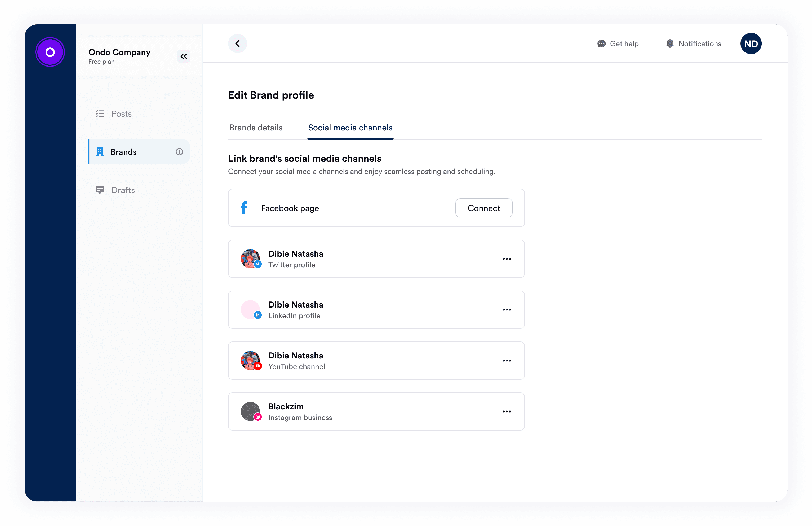Open Notifications bell
The width and height of the screenshot is (812, 526).
670,43
